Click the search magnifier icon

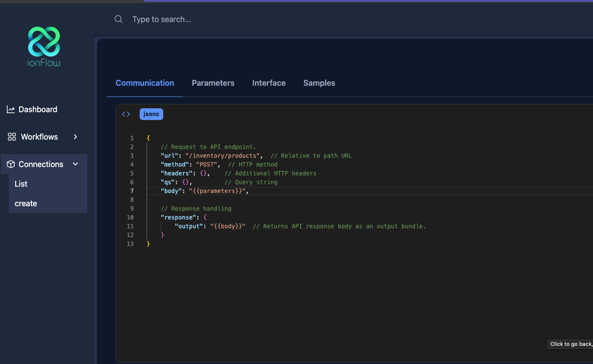click(119, 19)
